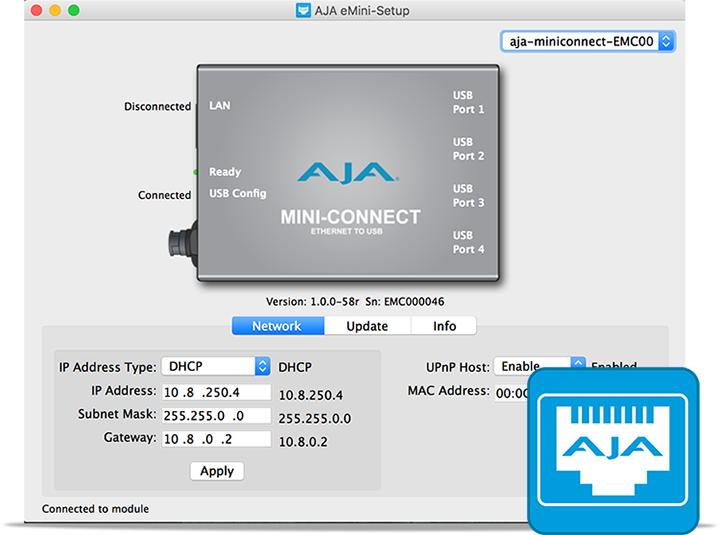Switch to the Update tab

click(x=367, y=326)
